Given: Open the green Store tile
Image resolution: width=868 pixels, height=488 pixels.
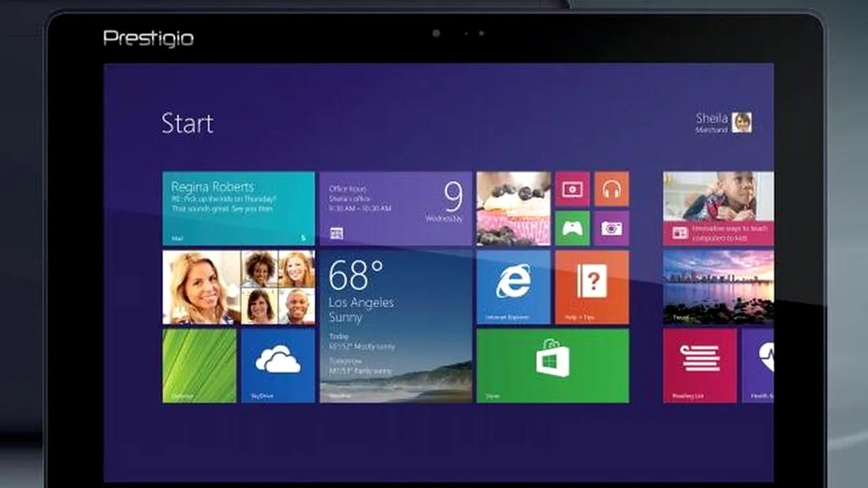Looking at the screenshot, I should 553,366.
